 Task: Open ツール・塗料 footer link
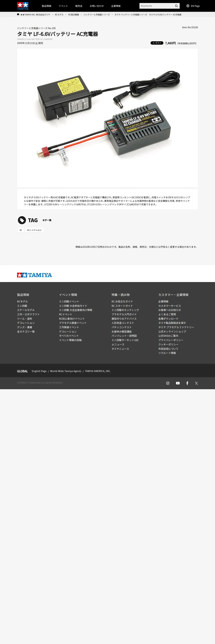pos(24,319)
